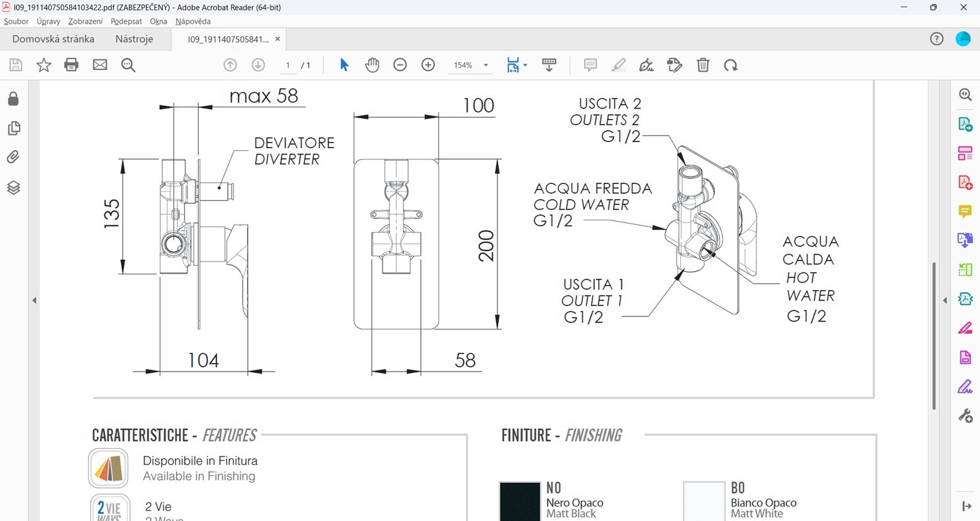Select the Hand pan tool

[x=372, y=65]
